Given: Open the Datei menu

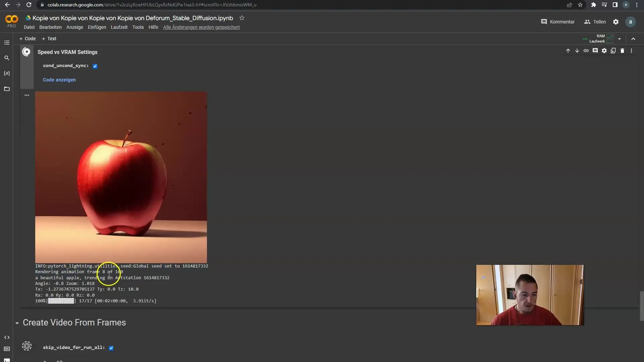Looking at the screenshot, I should click(x=29, y=27).
